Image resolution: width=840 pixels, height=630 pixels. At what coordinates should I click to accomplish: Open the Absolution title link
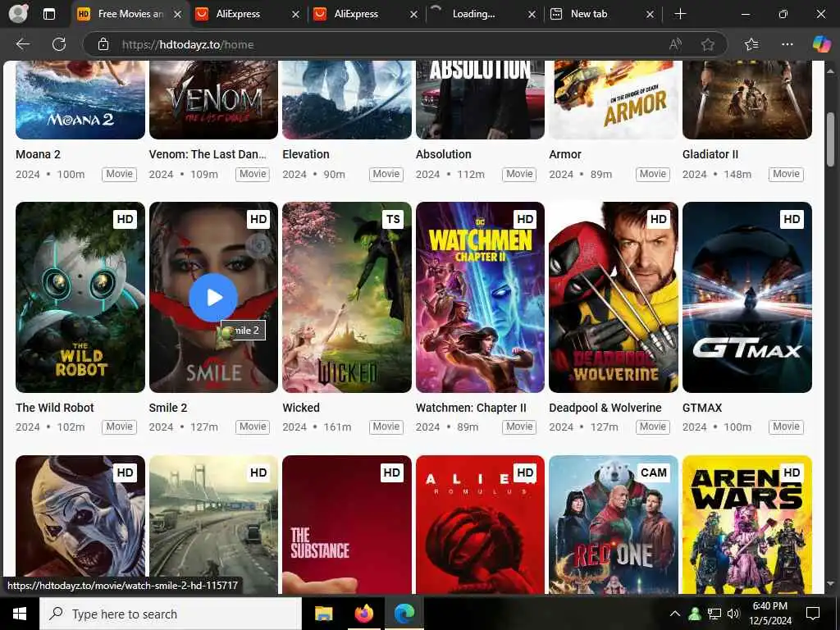(444, 154)
